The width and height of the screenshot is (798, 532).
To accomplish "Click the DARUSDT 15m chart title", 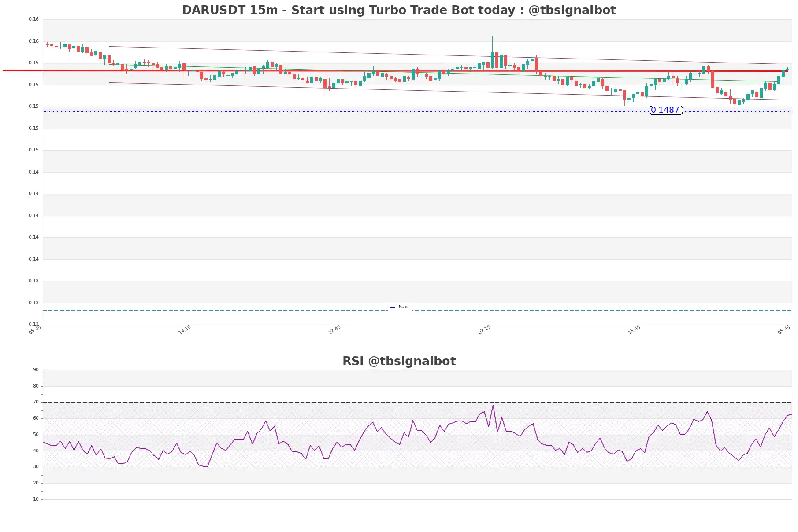I will click(399, 10).
